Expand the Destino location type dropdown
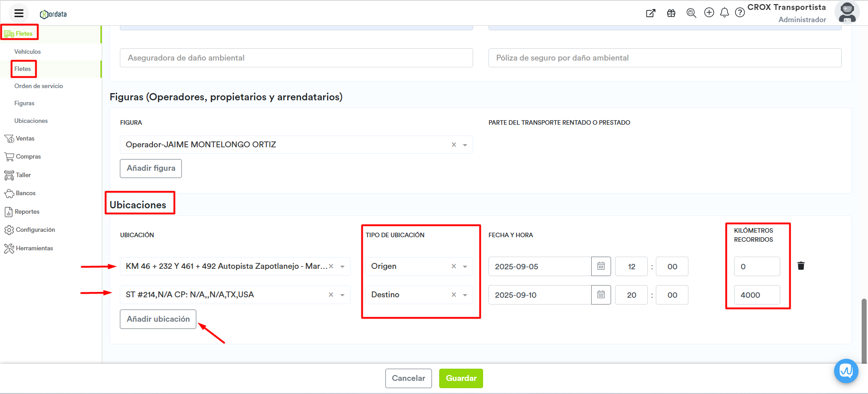This screenshot has width=868, height=394. (x=465, y=295)
